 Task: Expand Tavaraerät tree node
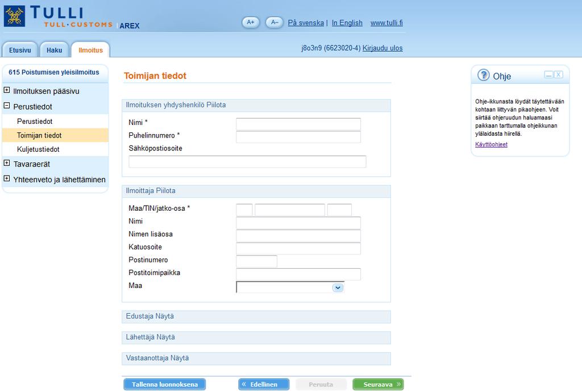pos(7,163)
